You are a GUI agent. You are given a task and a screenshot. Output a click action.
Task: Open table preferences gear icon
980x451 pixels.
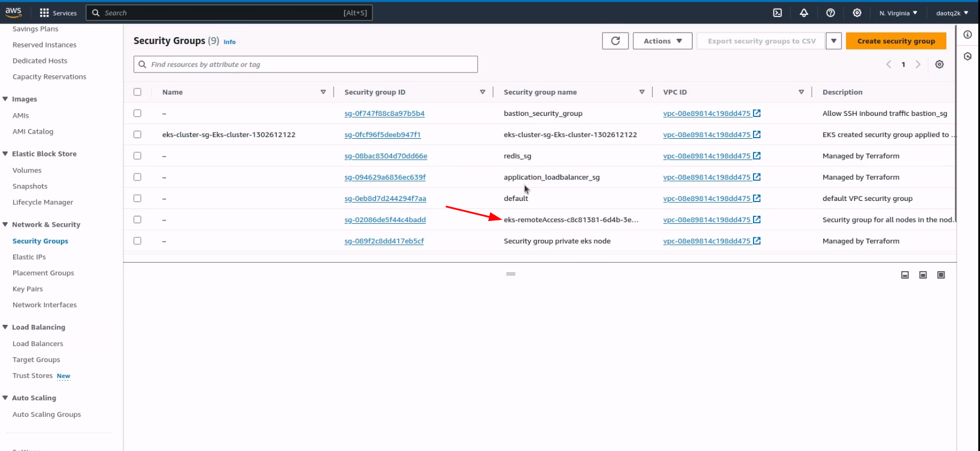[939, 65]
